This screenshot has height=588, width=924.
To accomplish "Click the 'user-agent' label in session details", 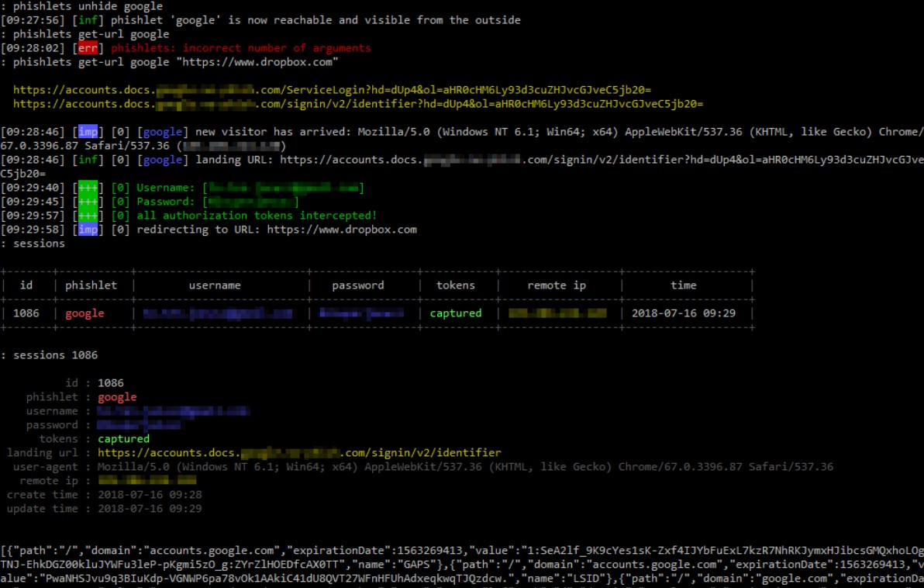I will (46, 467).
